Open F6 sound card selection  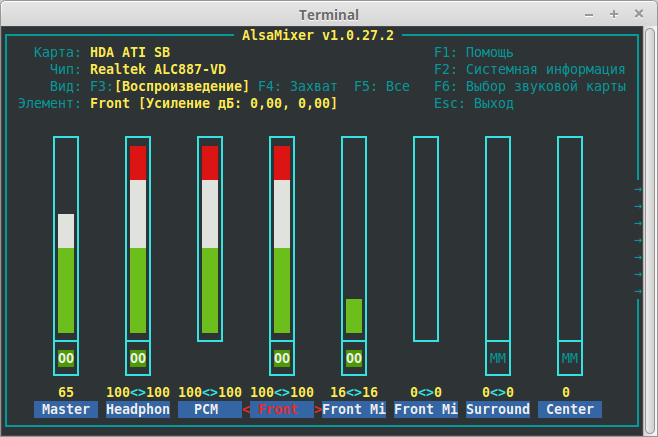[529, 86]
